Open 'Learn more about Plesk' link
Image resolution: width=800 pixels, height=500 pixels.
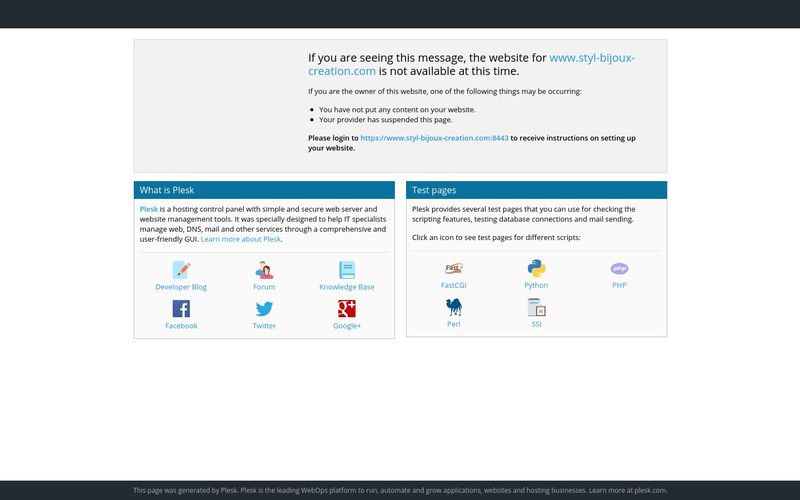tap(240, 239)
